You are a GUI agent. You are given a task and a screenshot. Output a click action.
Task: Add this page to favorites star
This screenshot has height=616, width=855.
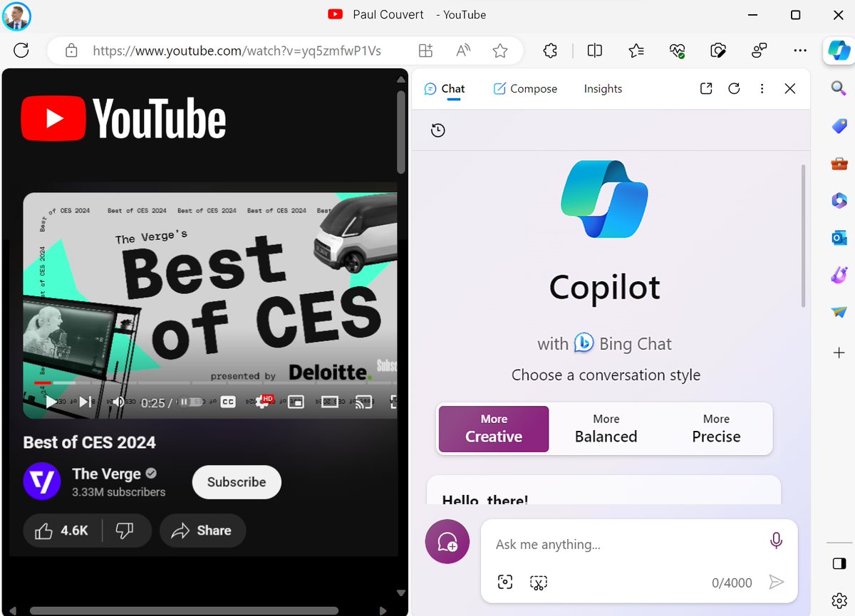pos(500,51)
